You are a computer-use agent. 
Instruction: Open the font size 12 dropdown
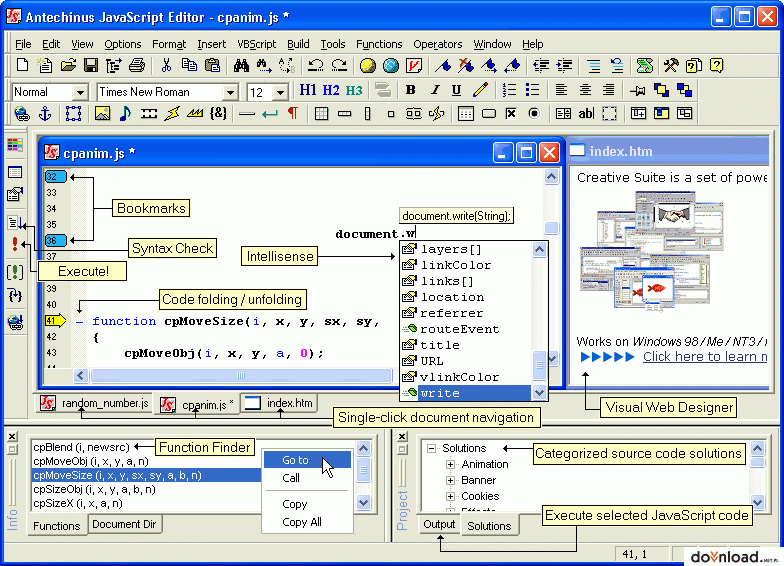(280, 92)
